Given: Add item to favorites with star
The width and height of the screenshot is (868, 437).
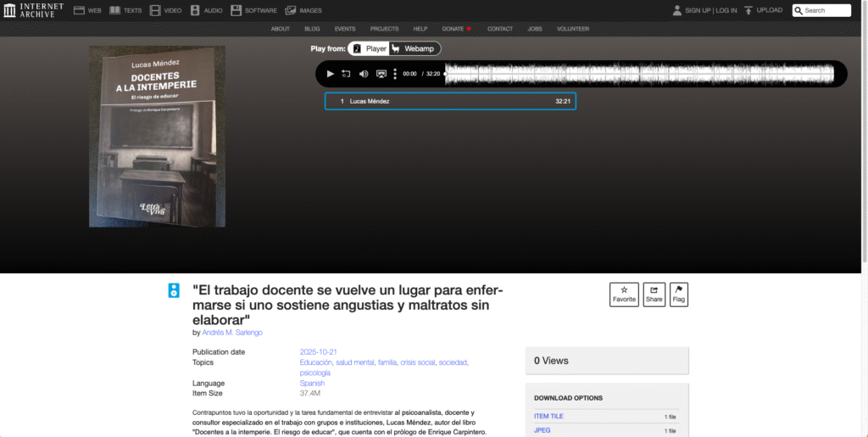Looking at the screenshot, I should 624,294.
